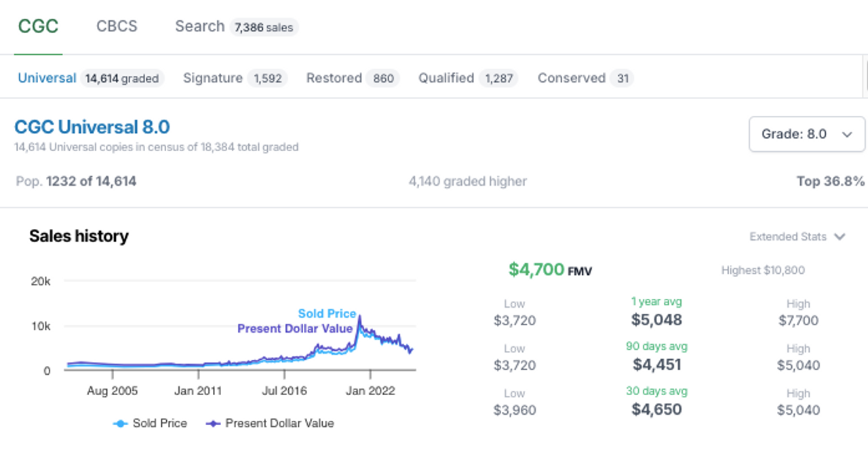This screenshot has width=868, height=452.
Task: Click the Sales history heading
Action: [79, 237]
